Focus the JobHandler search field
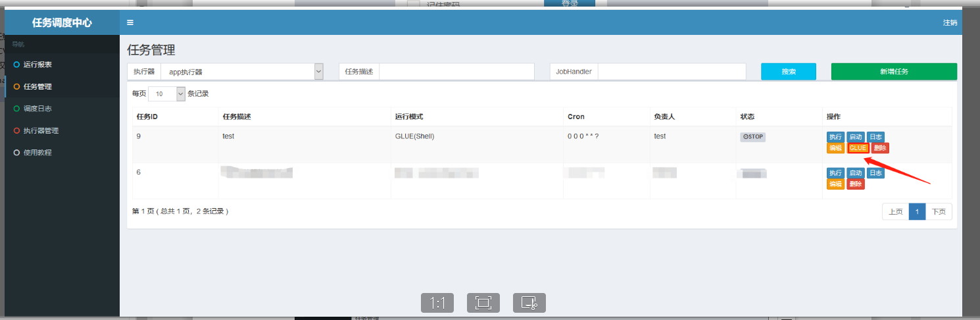Screen dimensions: 980x320 pyautogui.click(x=672, y=71)
